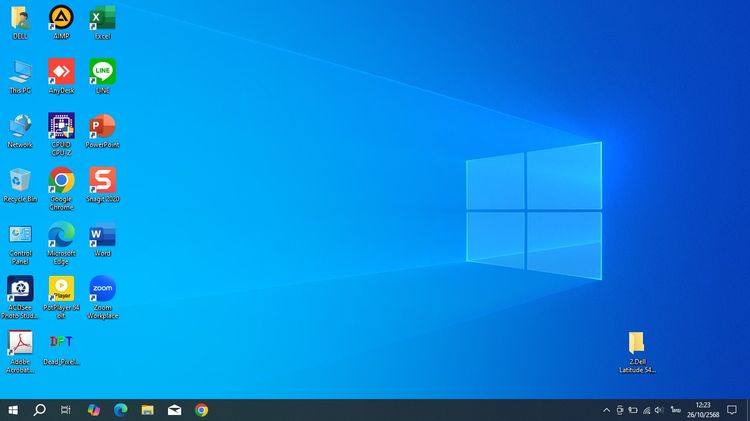Screen dimensions: 750x421
Task: Click the Zoom Workplace desktop icon
Action: 102,289
